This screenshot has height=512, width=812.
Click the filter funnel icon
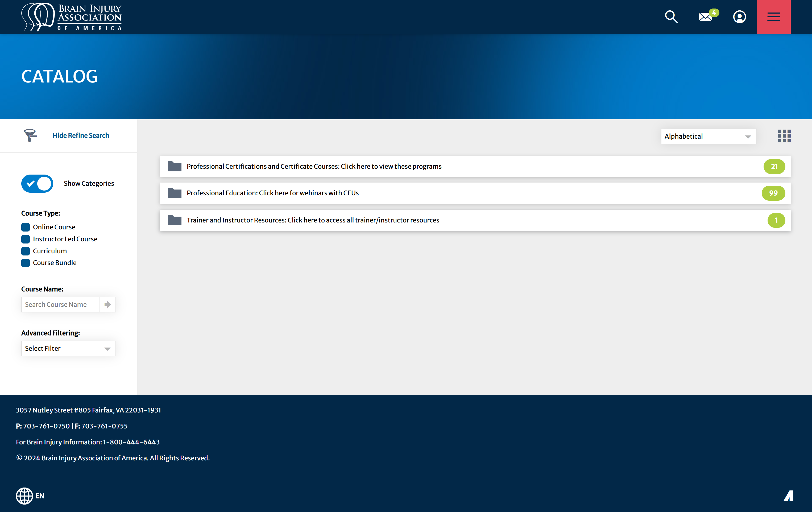click(30, 135)
